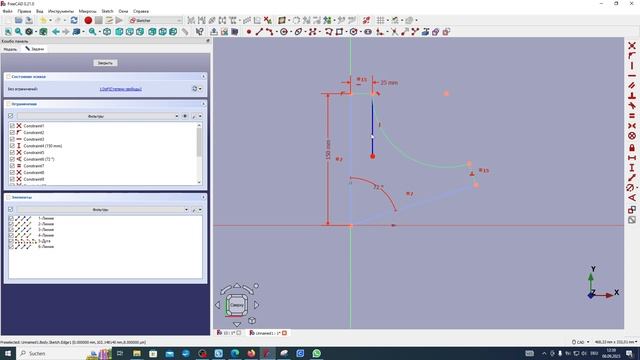This screenshot has width=640, height=360.
Task: Click the refresh recompute icon
Action: (74, 20)
